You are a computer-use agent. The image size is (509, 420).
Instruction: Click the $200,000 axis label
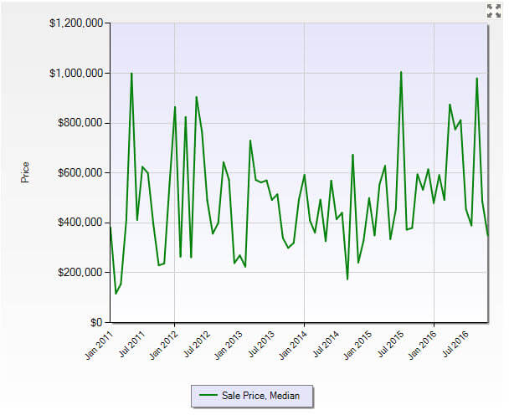tap(80, 272)
